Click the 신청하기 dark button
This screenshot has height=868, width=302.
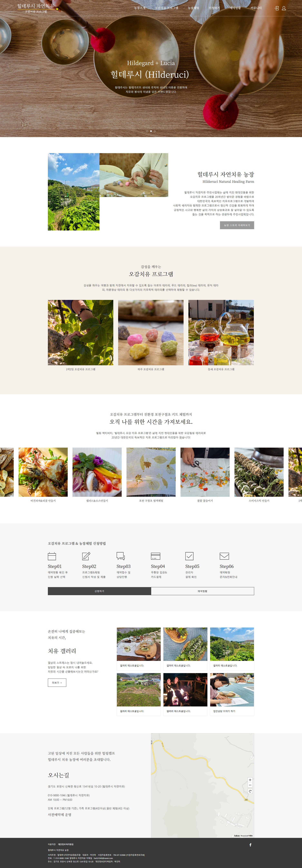pos(99,591)
